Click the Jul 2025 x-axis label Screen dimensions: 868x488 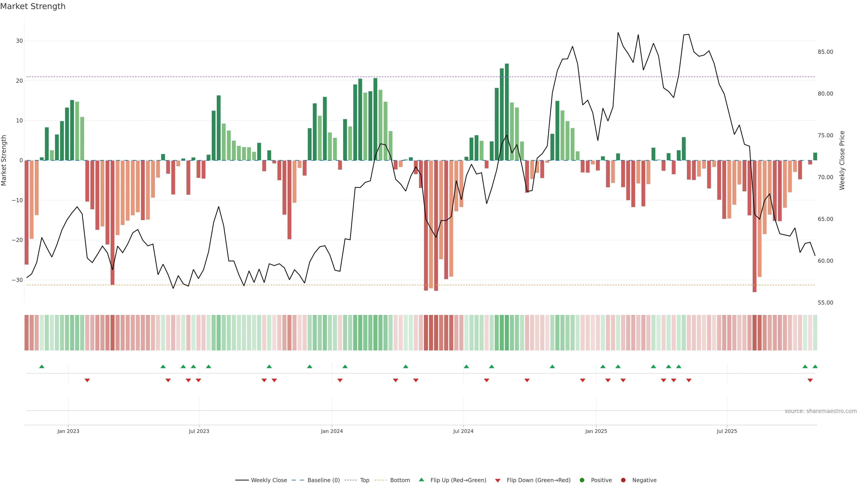point(727,431)
